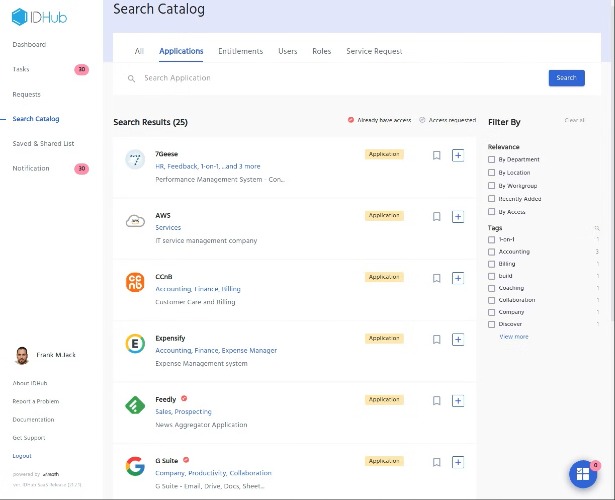The height and width of the screenshot is (500, 615).
Task: Expand 7Geese tags '...and 3 more'
Action: tap(241, 166)
